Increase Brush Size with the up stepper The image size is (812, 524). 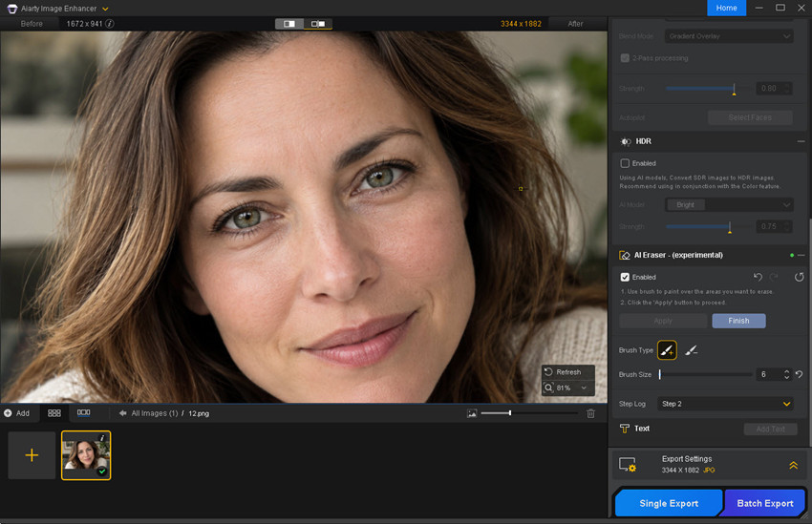(x=786, y=371)
